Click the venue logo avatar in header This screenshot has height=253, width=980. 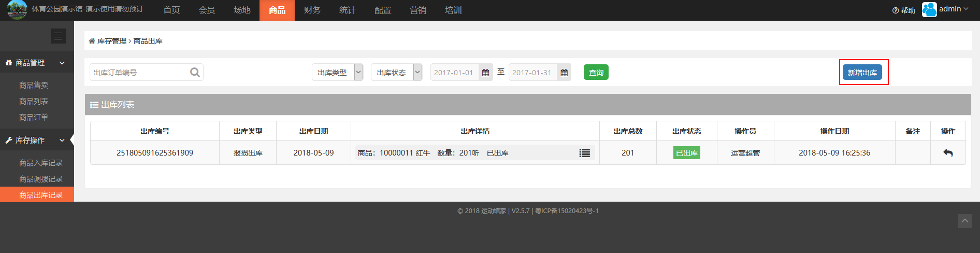[17, 9]
